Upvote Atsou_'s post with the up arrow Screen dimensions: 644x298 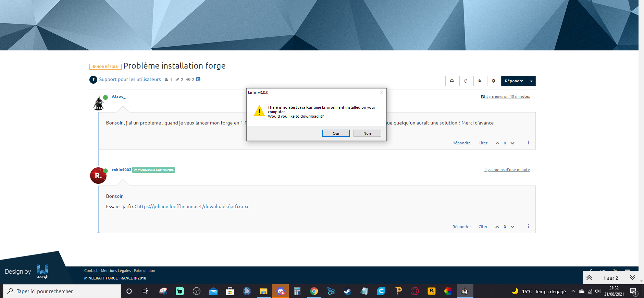[497, 143]
